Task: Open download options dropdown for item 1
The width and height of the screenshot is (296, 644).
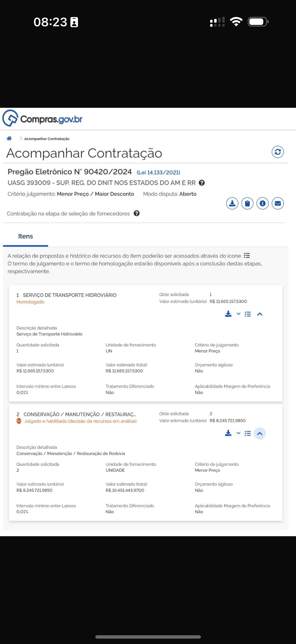Action: pyautogui.click(x=238, y=314)
